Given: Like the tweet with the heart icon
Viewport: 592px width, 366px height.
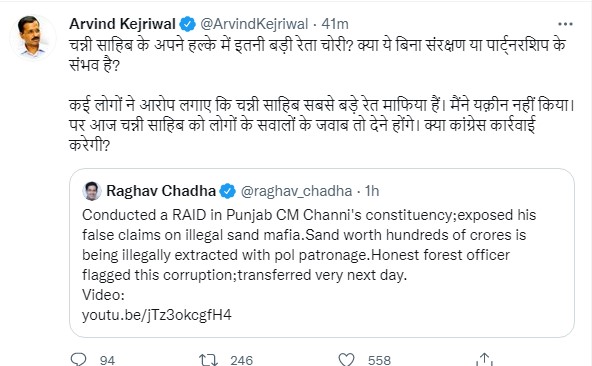Looking at the screenshot, I should coord(346,359).
